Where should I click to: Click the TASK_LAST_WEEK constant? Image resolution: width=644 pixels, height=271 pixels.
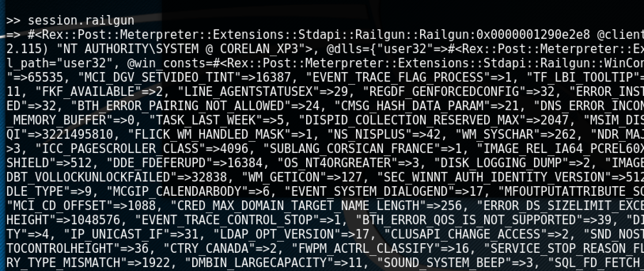pyautogui.click(x=206, y=120)
